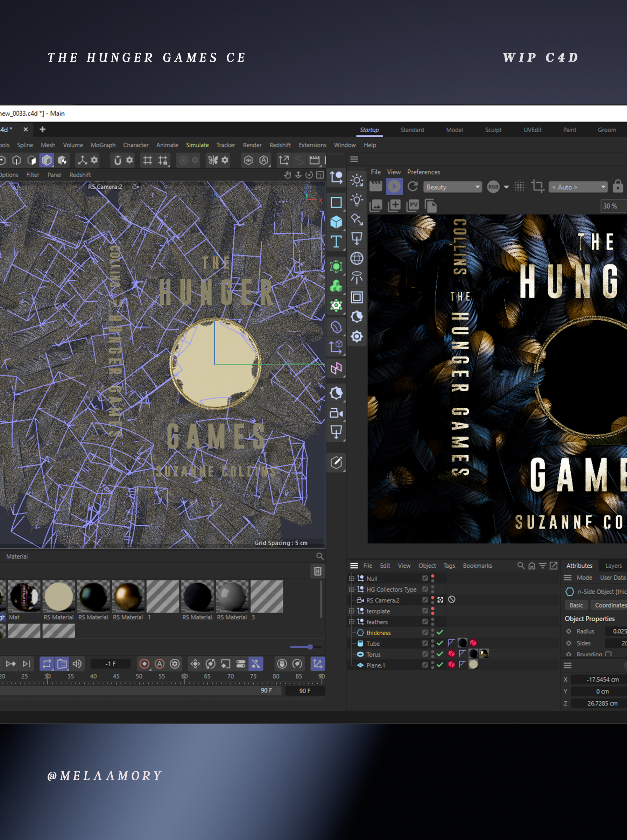Click the X coordinate field -17.5454 cm

[x=600, y=679]
